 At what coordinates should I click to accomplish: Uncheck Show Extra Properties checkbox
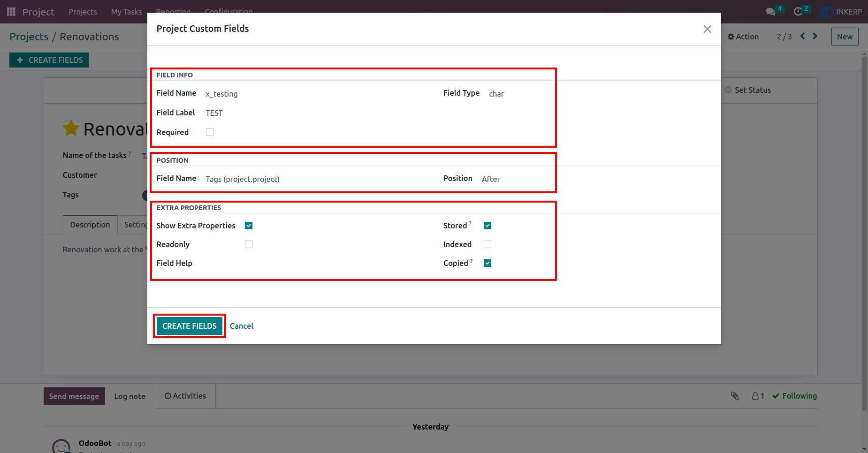pos(249,226)
